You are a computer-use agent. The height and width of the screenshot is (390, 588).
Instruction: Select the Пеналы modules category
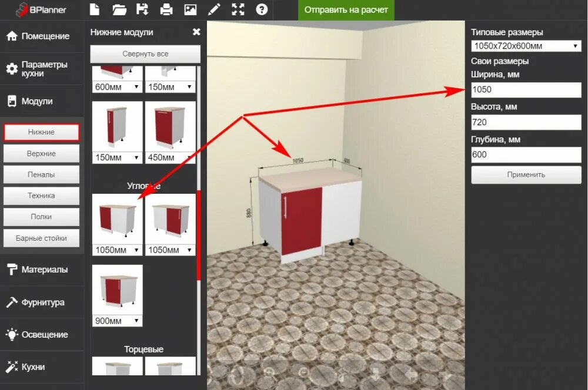pos(41,174)
